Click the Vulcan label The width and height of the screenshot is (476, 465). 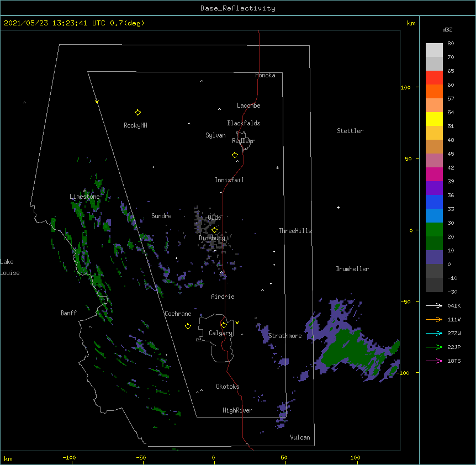[x=300, y=437]
